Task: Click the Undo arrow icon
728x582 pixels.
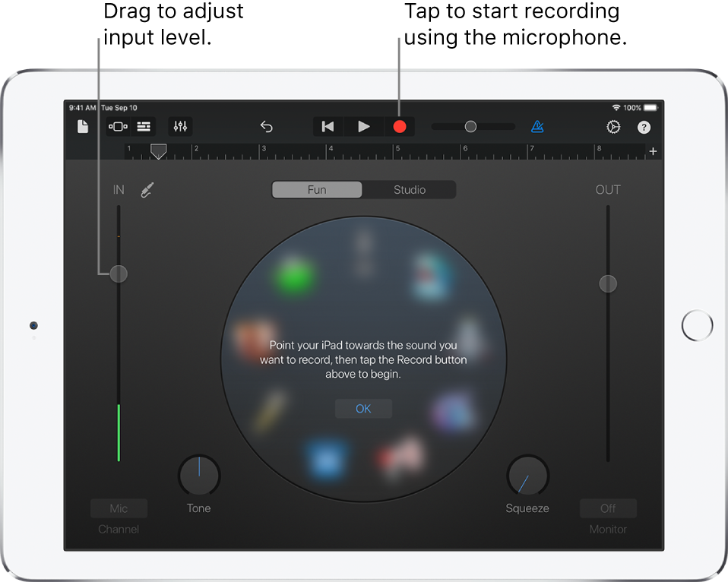Action: (266, 126)
